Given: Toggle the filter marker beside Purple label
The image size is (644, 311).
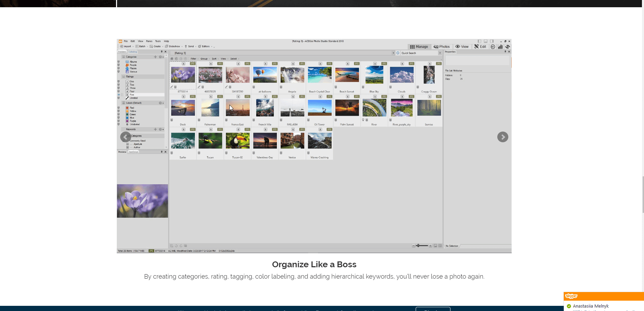Looking at the screenshot, I should pos(119,121).
